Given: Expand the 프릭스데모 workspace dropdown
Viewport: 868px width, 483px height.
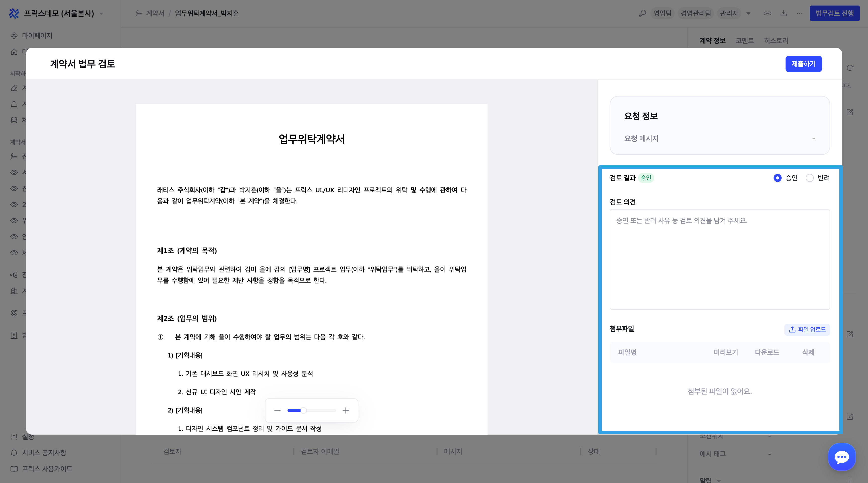Looking at the screenshot, I should [101, 14].
